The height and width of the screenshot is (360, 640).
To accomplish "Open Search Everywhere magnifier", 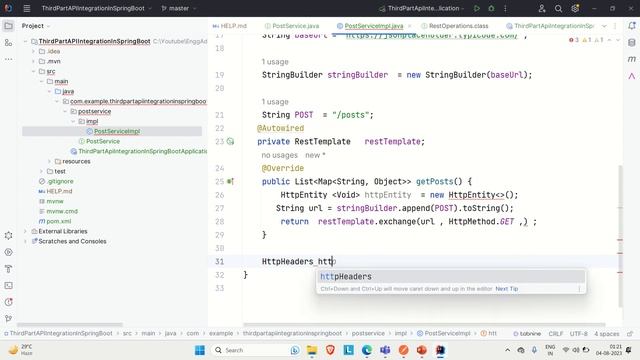I will click(x=558, y=8).
